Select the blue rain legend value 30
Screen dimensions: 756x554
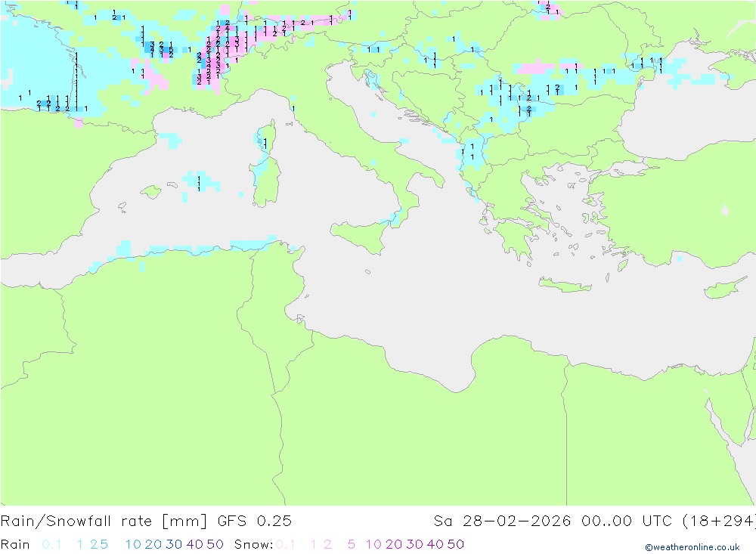(x=174, y=544)
